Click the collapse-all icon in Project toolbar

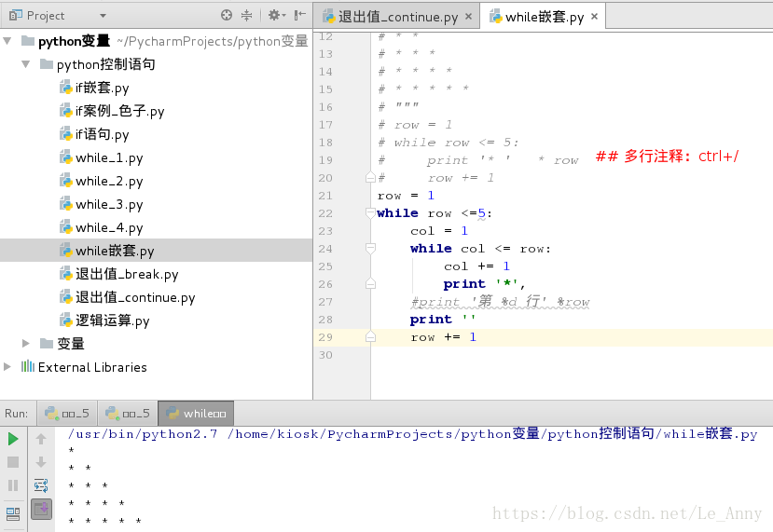[246, 15]
